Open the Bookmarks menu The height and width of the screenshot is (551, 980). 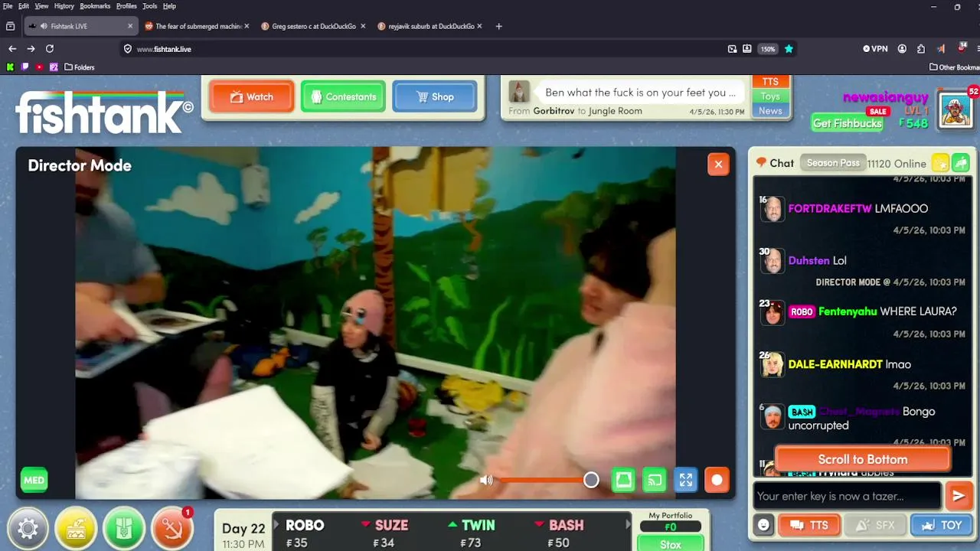pos(95,6)
